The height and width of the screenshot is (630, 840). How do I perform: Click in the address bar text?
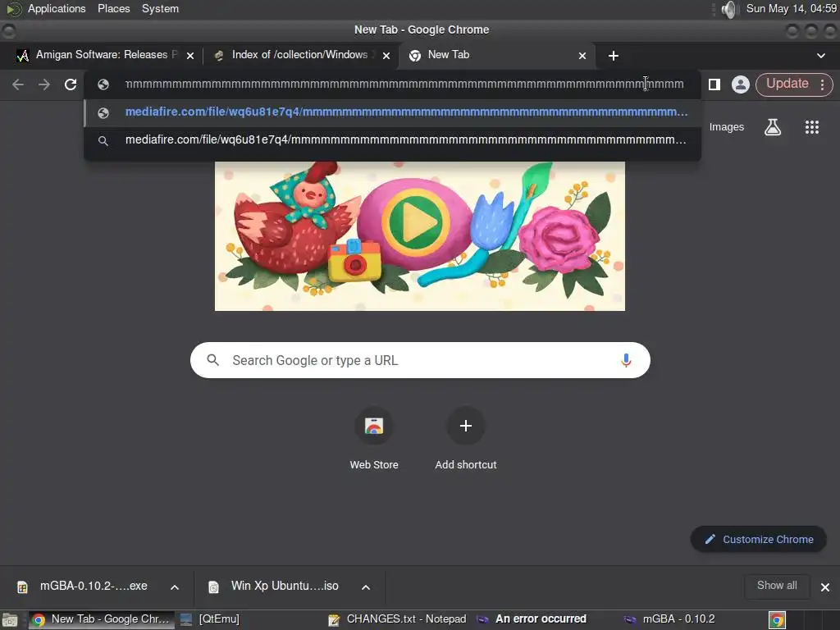404,84
